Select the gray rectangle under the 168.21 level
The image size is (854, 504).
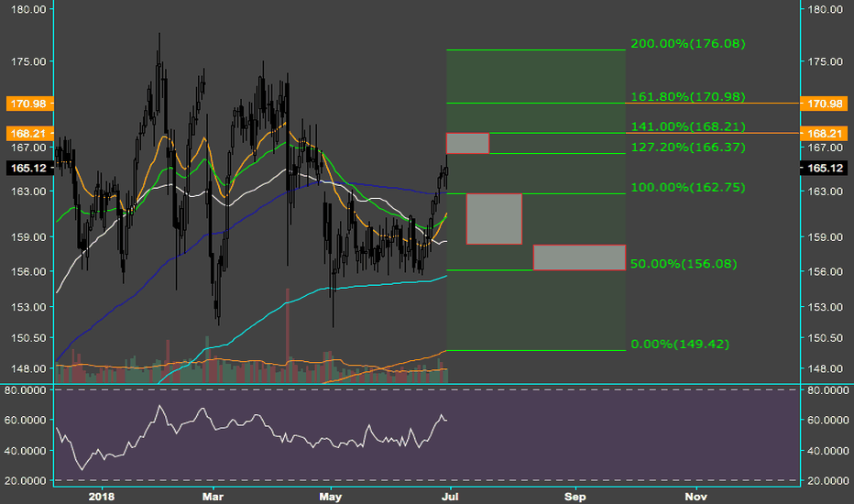coord(468,143)
